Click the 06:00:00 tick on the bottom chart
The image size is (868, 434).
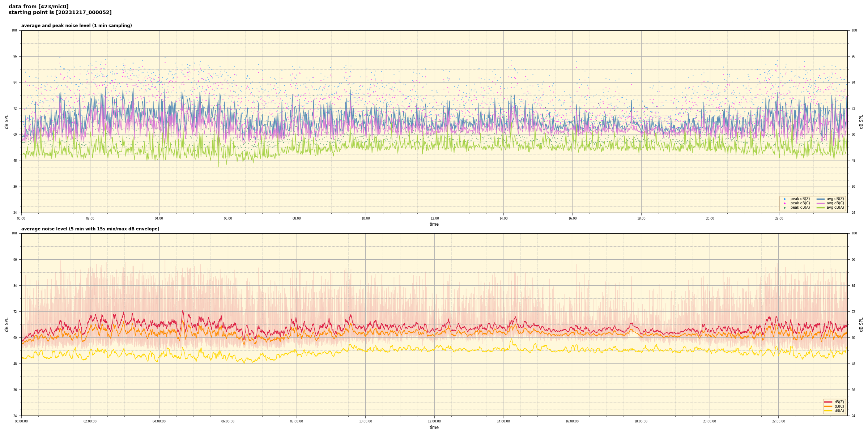point(228,421)
